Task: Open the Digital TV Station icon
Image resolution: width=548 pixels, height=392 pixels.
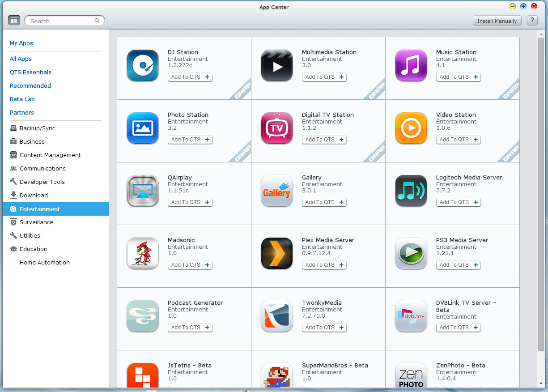Action: click(x=277, y=128)
